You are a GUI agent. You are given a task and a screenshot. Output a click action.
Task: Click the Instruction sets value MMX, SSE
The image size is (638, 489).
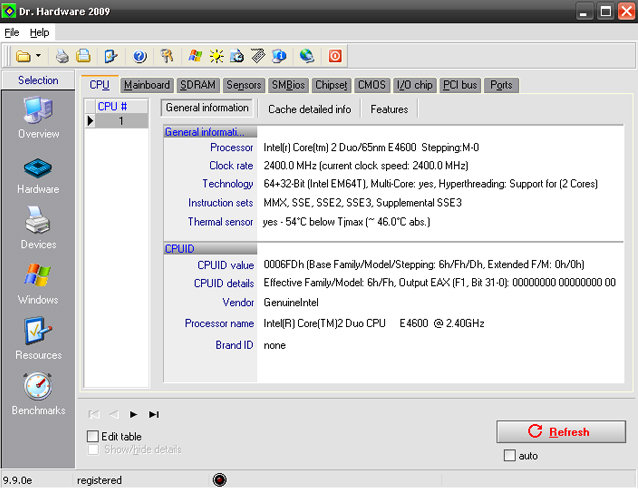tap(363, 203)
